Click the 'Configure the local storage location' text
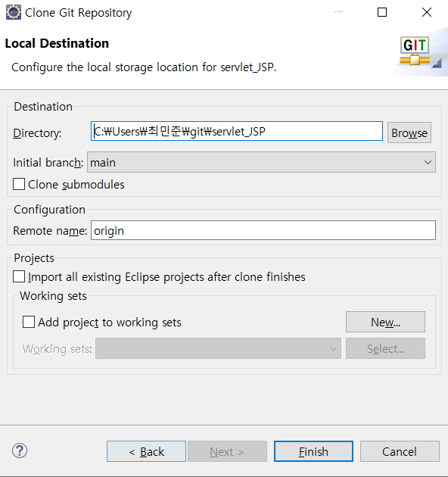This screenshot has width=448, height=477. click(144, 67)
